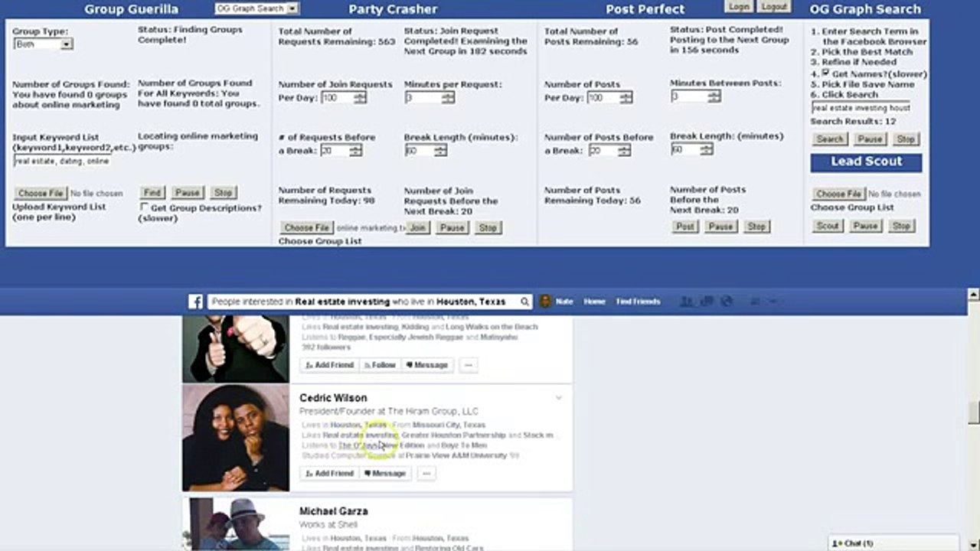Viewport: 980px width, 551px height.
Task: Adjust the Minutes Between Posts stepper
Action: coord(714,96)
